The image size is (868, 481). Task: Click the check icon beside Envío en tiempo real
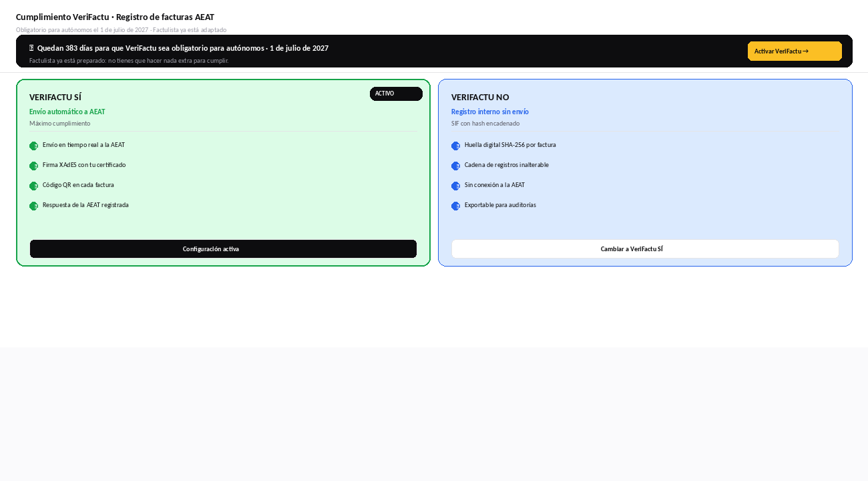tap(33, 146)
